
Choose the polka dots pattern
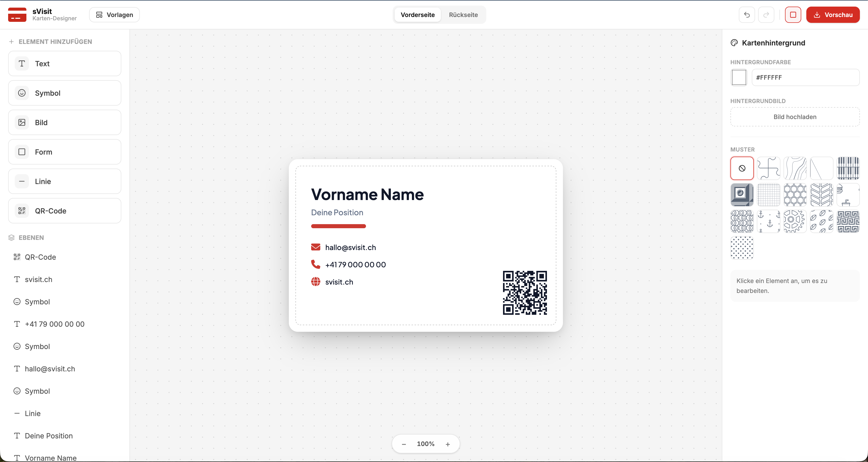(742, 248)
